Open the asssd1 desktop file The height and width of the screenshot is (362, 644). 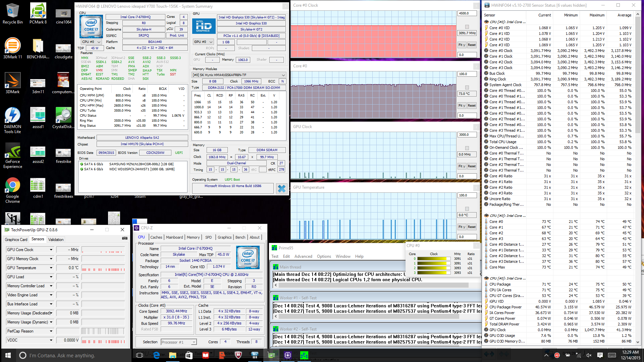coord(38,118)
